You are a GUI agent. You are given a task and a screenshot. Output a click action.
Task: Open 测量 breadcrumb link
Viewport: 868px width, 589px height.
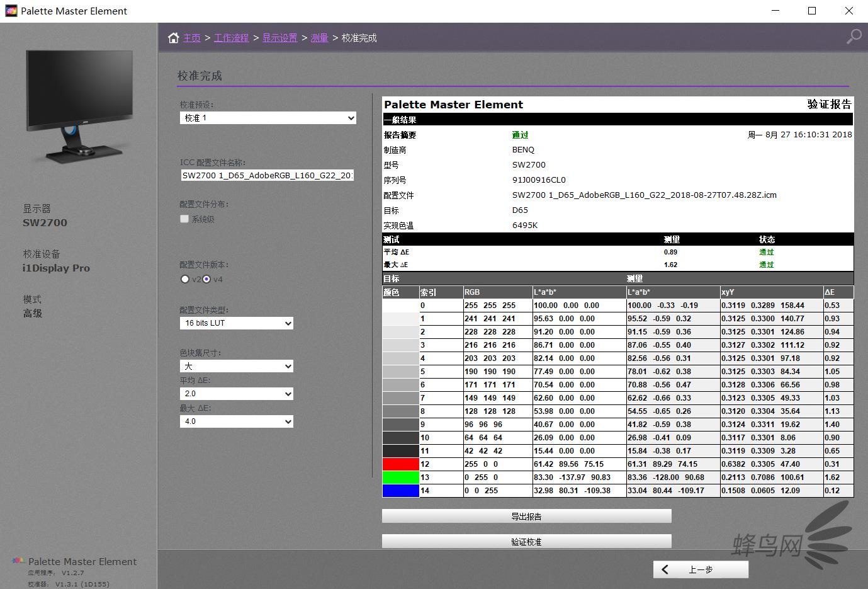(x=319, y=38)
